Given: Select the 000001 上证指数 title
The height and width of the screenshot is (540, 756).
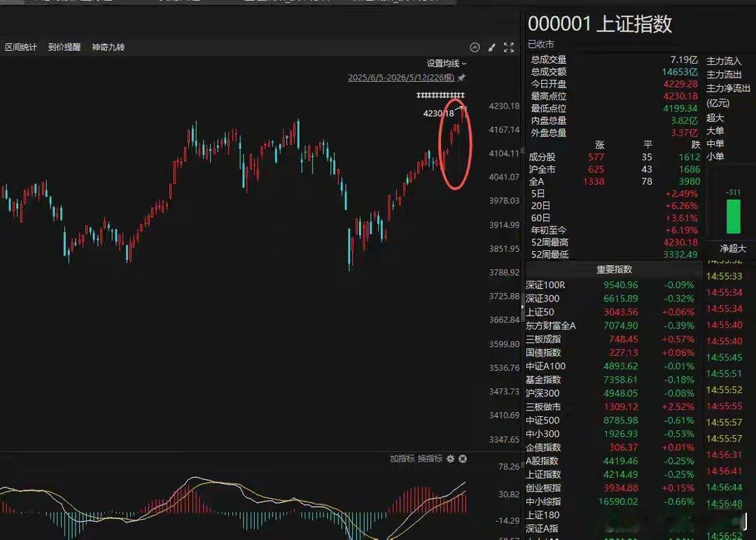Looking at the screenshot, I should pos(600,24).
